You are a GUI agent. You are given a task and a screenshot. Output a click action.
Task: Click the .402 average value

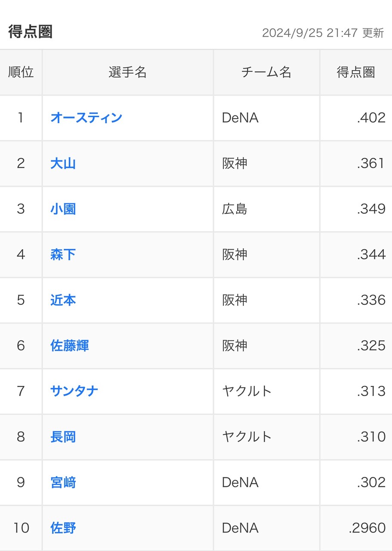371,118
